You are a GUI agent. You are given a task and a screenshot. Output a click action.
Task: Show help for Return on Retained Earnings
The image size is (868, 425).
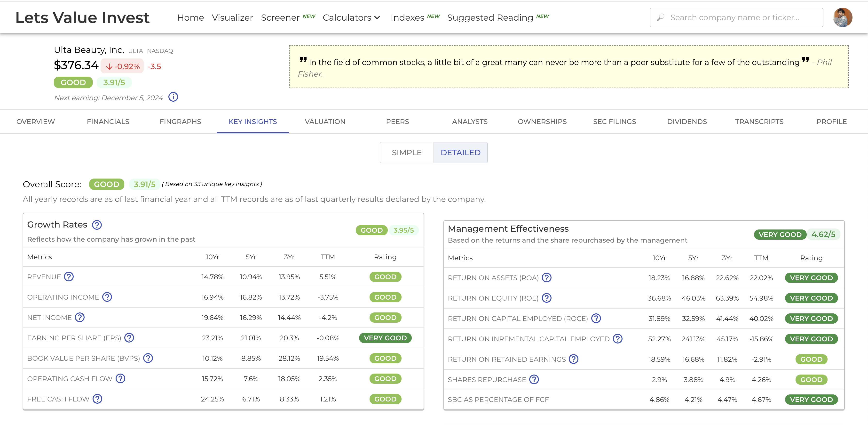(574, 359)
